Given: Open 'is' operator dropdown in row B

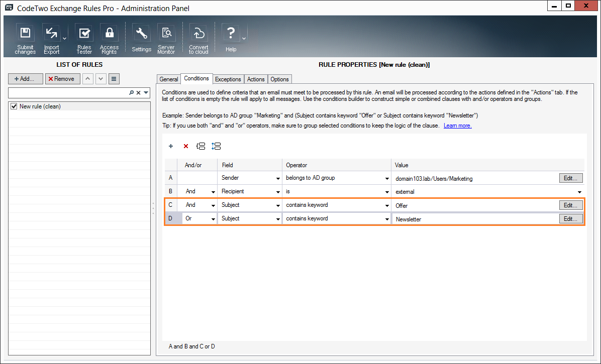Looking at the screenshot, I should coord(387,192).
